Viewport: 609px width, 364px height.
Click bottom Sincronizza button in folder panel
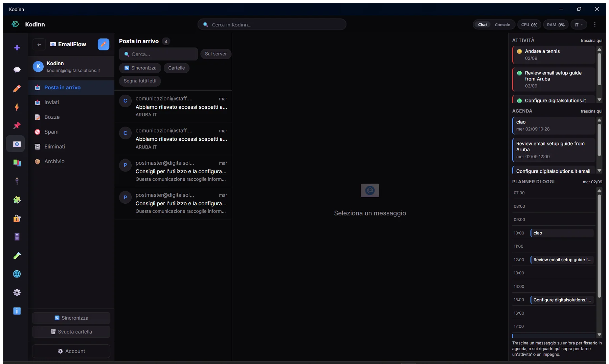click(71, 318)
